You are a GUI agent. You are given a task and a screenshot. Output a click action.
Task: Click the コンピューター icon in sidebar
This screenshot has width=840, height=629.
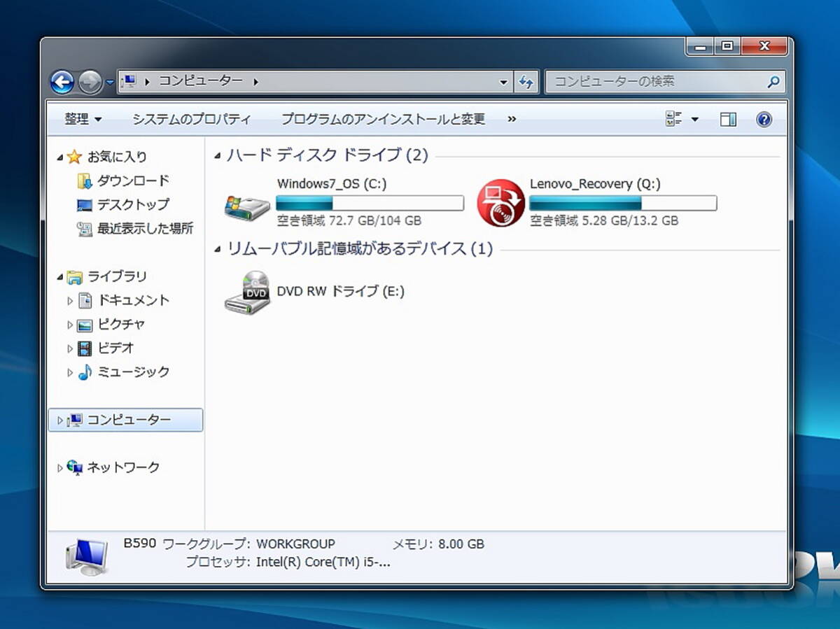75,420
